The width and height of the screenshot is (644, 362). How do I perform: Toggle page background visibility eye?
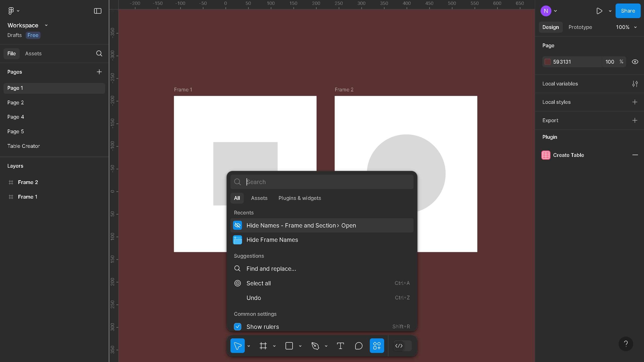coord(635,62)
